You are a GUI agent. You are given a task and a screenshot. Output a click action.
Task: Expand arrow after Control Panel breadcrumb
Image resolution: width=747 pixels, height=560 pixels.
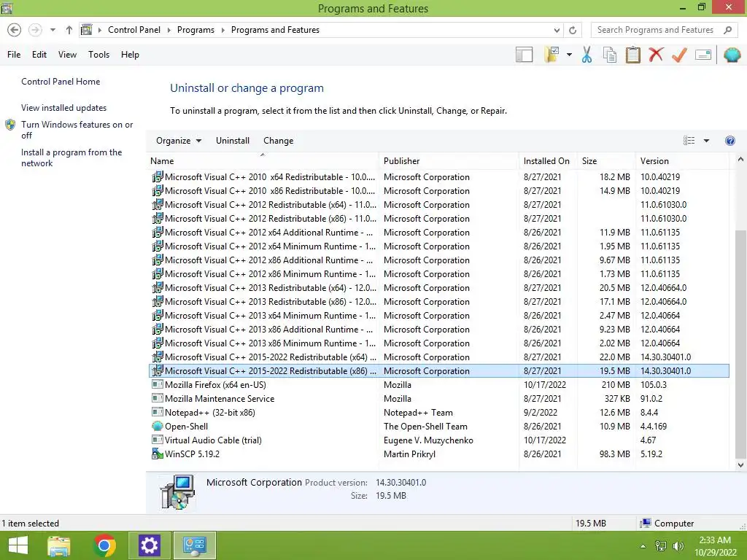coord(169,30)
